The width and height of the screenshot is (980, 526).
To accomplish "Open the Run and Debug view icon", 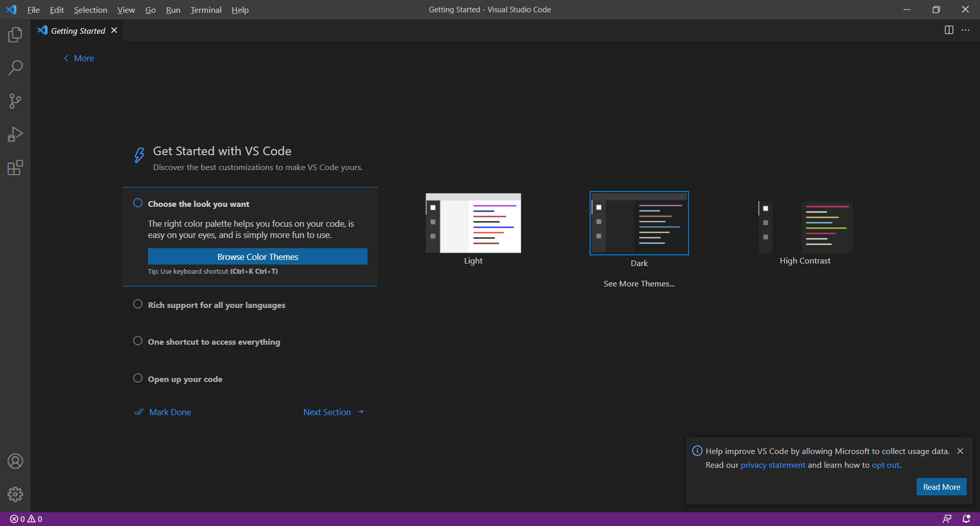I will [15, 134].
